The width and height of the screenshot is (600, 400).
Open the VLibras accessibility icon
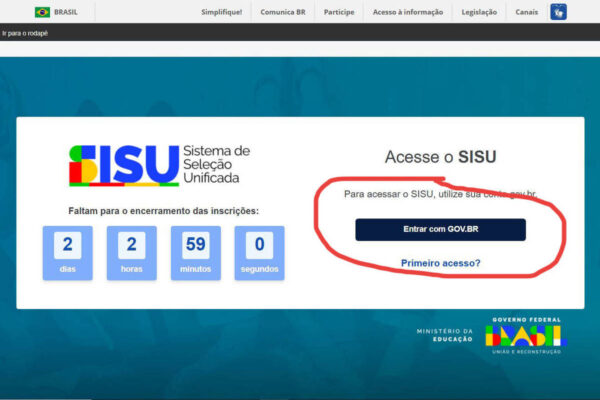[x=558, y=12]
